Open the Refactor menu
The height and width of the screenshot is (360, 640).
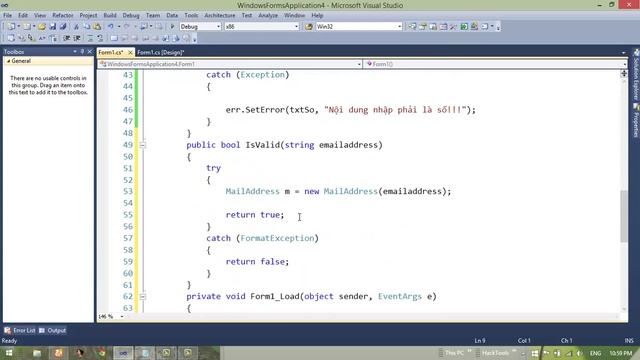[x=63, y=15]
